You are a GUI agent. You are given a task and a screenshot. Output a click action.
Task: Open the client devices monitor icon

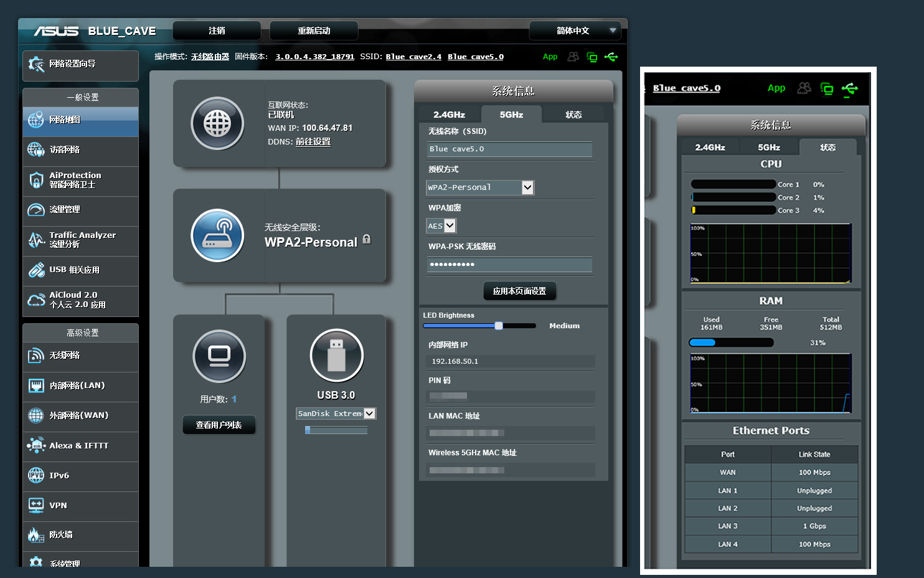(x=219, y=356)
